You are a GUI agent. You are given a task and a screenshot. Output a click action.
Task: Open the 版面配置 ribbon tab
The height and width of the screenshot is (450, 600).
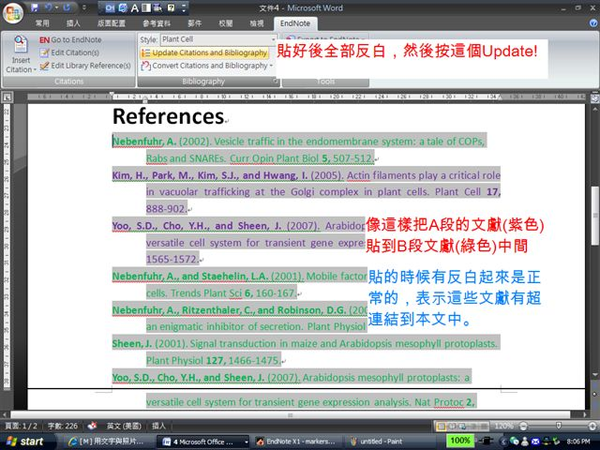point(111,23)
